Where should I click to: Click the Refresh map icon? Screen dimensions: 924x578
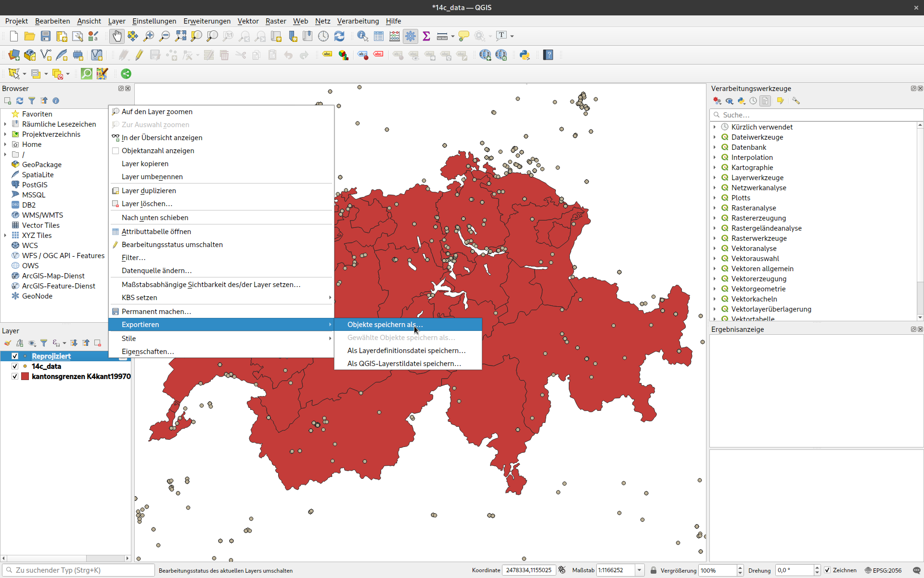339,36
